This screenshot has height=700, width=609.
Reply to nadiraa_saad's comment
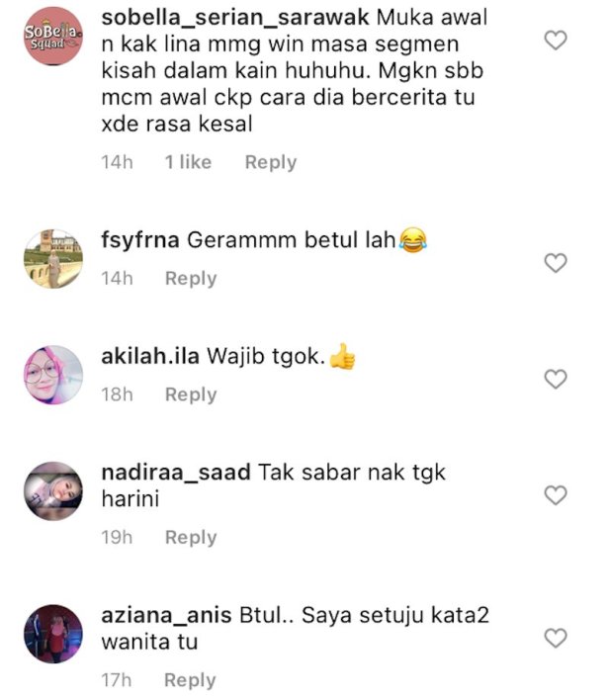pos(191,538)
